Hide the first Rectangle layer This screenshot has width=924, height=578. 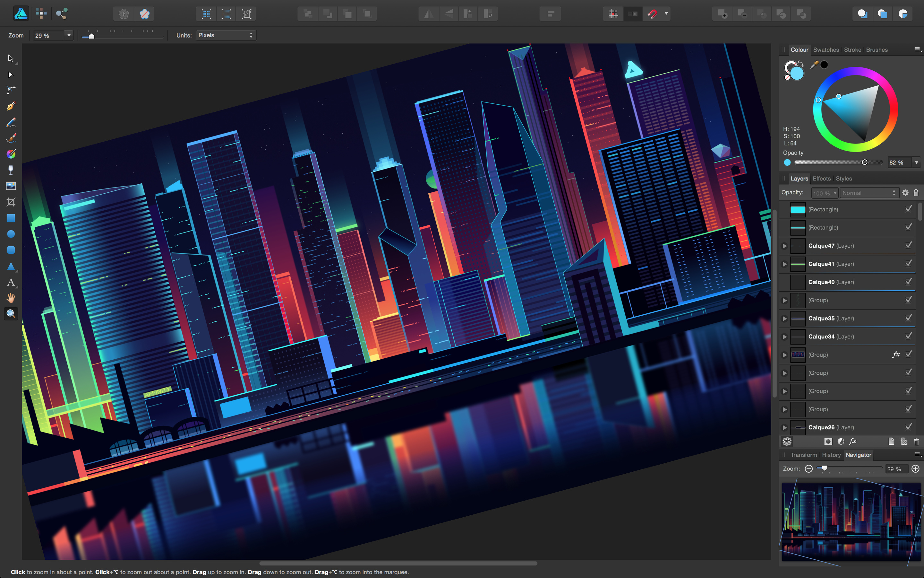(909, 209)
